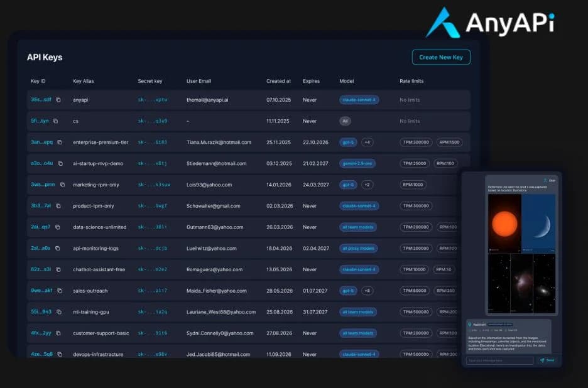Screen dimensions: 588x388
Task: Copy key ID 2sl...a0s
Action: point(58,248)
